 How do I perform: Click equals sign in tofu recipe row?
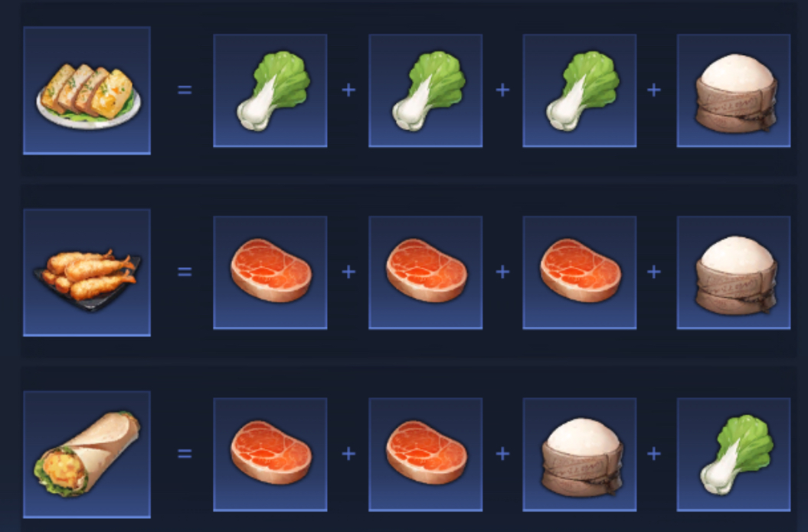pos(185,90)
